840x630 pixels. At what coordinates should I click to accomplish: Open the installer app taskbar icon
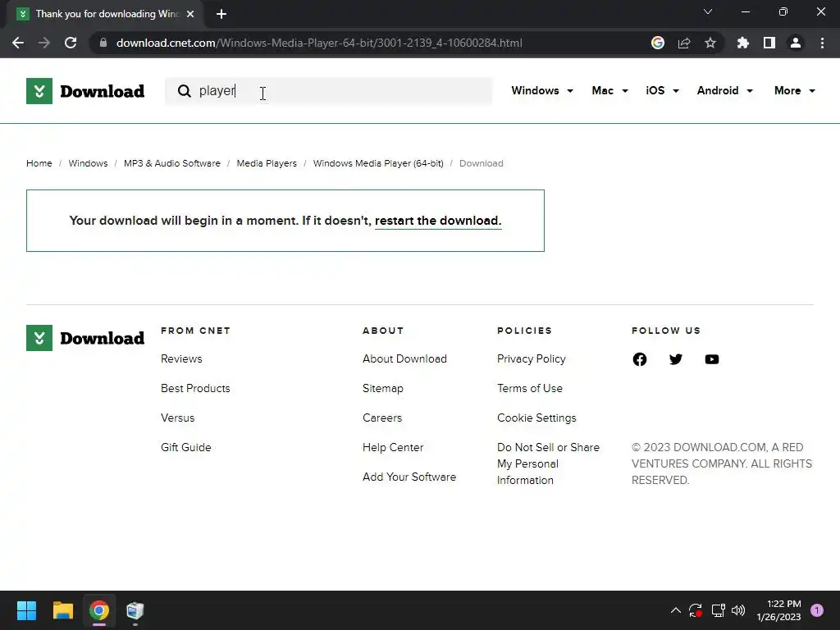tap(135, 610)
